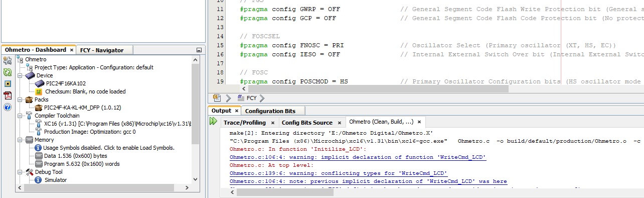Open conflicting types warning link at 139:6
This screenshot has height=198, width=644.
[x=339, y=173]
